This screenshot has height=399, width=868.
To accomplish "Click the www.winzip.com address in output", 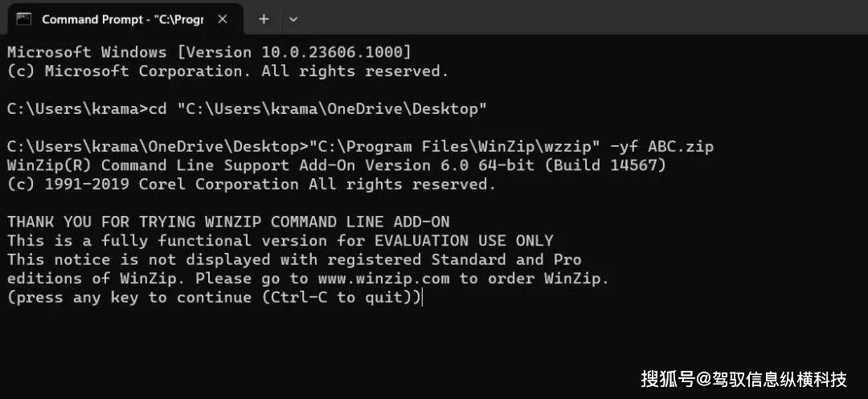I will pyautogui.click(x=383, y=279).
